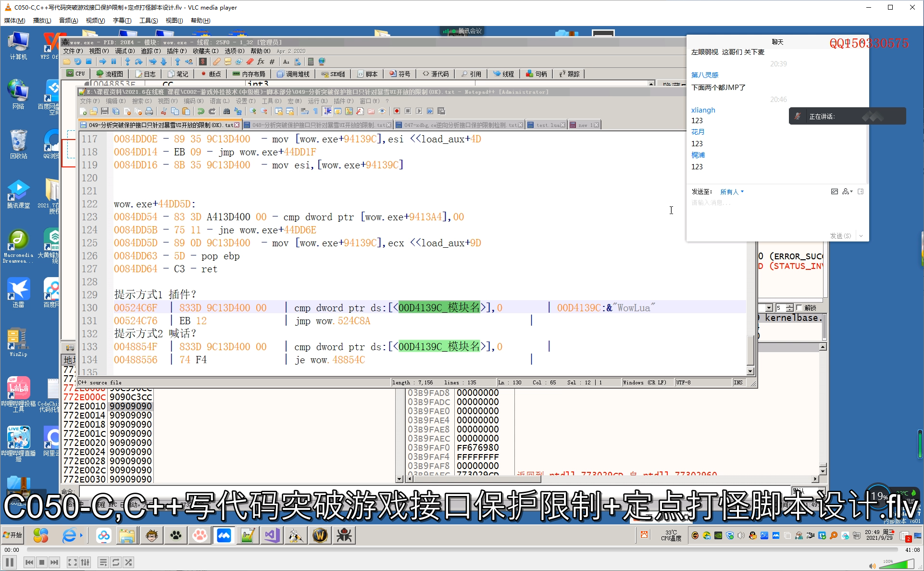Click x64dbg run arrow icon
Screen dimensions: 924x571
[x=103, y=62]
